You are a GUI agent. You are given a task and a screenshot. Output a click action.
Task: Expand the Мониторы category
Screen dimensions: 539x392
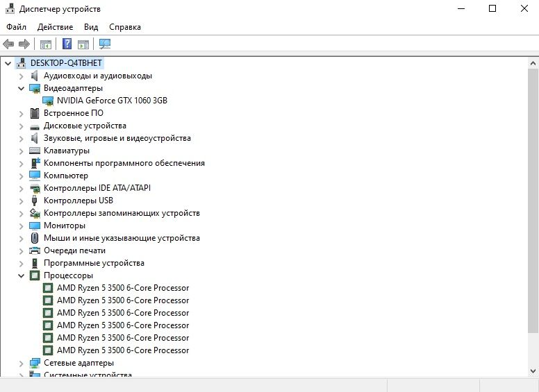pyautogui.click(x=21, y=226)
